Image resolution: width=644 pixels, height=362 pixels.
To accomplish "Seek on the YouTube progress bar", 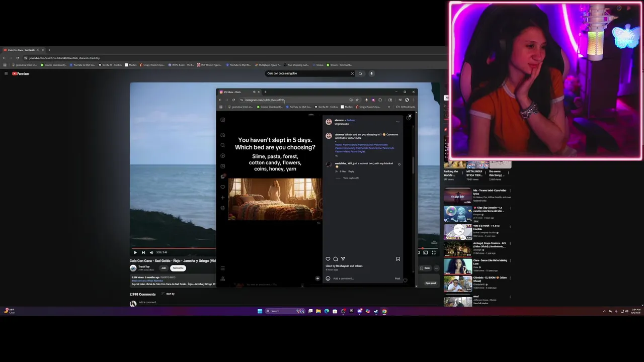I will [x=284, y=248].
